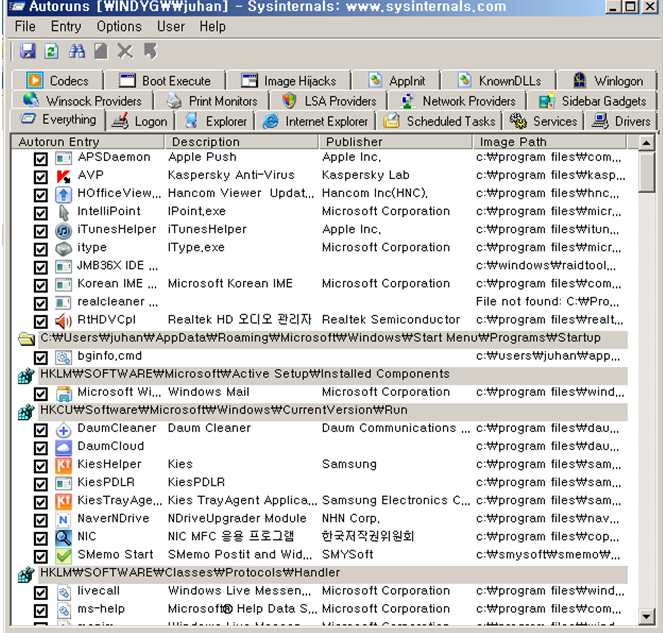Click the itype keyboard entry icon
The image size is (663, 633).
click(63, 249)
